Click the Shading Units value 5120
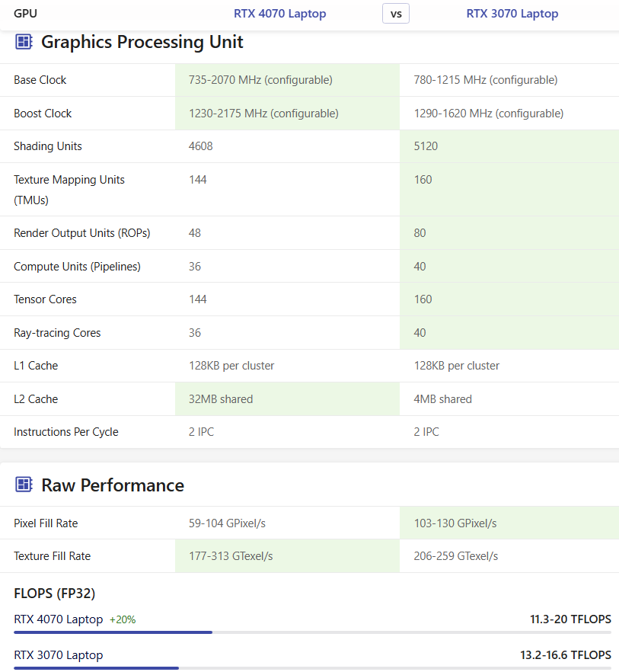Screen dimensions: 619x672 point(426,146)
